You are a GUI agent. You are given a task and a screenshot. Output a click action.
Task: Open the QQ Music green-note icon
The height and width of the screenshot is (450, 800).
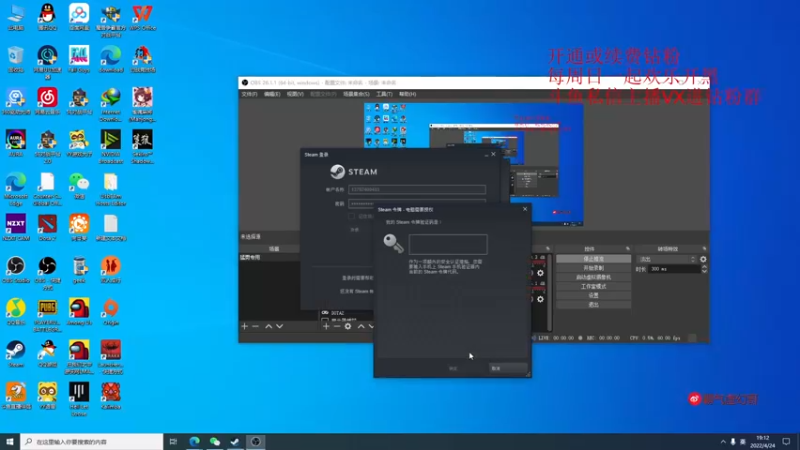pos(16,311)
